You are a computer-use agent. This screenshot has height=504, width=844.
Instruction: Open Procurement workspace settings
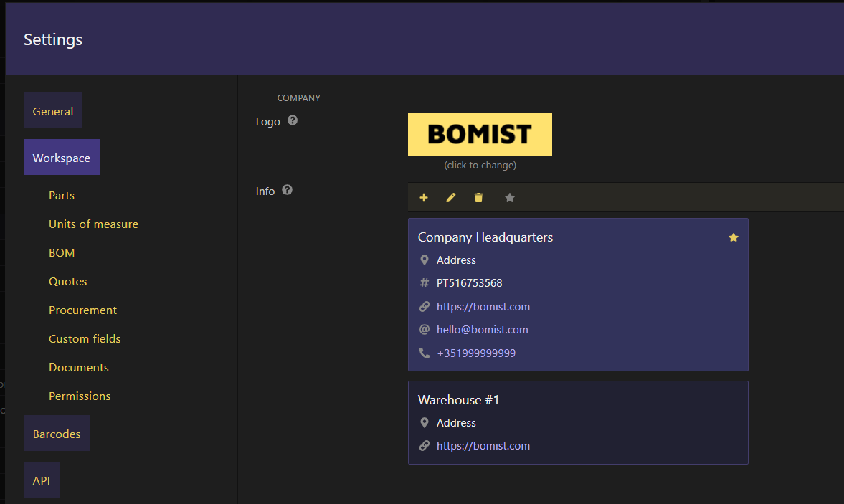point(83,310)
